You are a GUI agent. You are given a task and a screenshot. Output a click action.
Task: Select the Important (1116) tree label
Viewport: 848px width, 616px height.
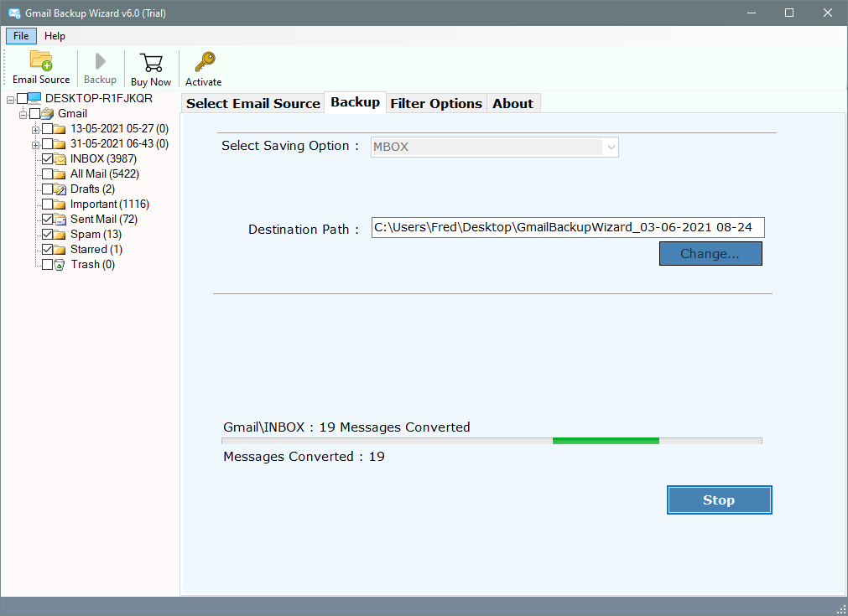110,204
